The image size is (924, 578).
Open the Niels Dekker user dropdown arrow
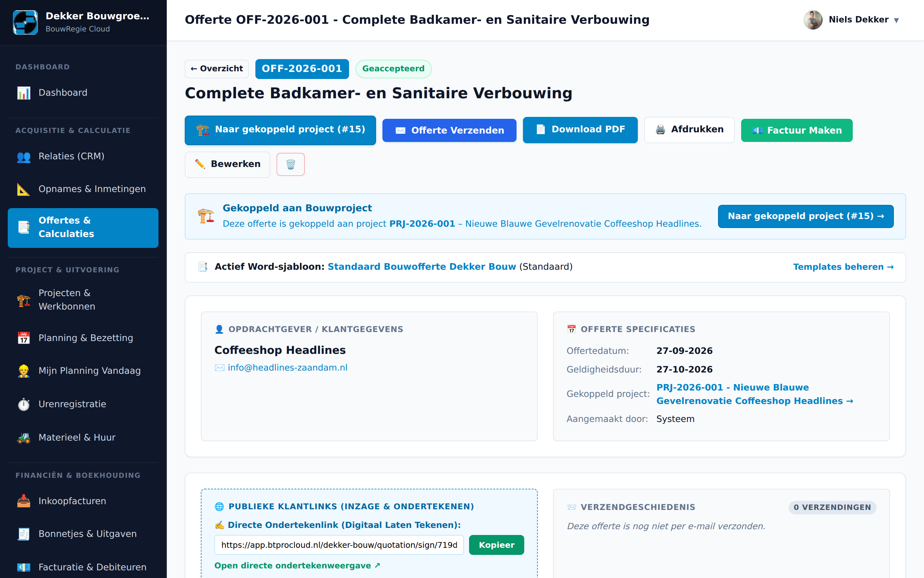[896, 20]
